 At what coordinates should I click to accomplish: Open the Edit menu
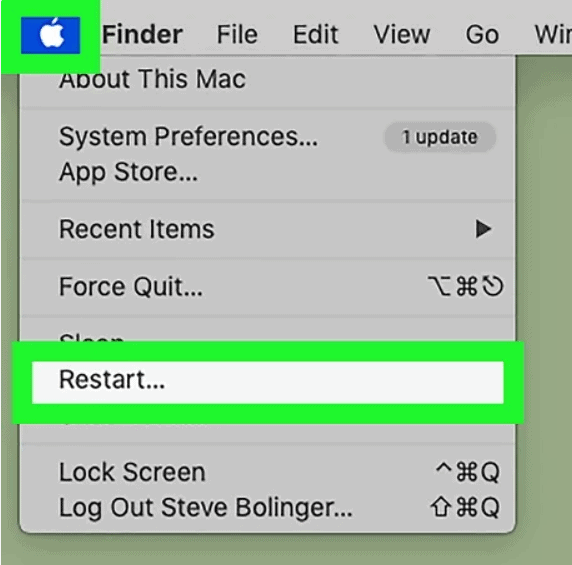(x=316, y=35)
